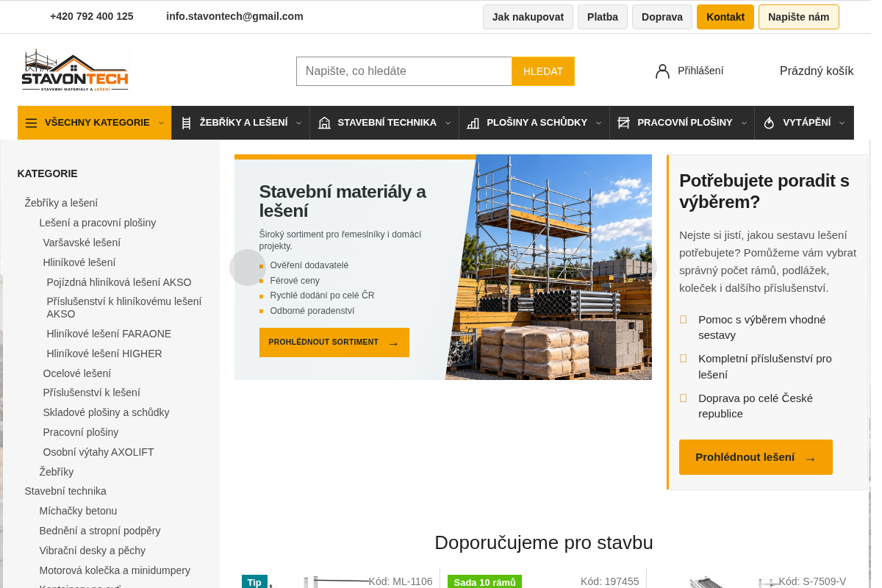Screen dimensions: 882x588
Task: Select Varšavské lešení in the sidebar
Action: pos(82,243)
